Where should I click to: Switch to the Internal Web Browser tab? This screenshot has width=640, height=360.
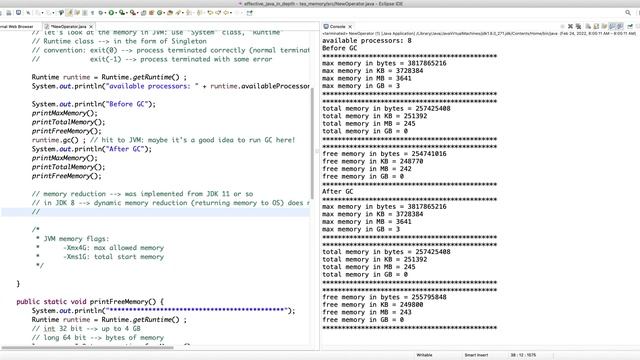(x=16, y=26)
